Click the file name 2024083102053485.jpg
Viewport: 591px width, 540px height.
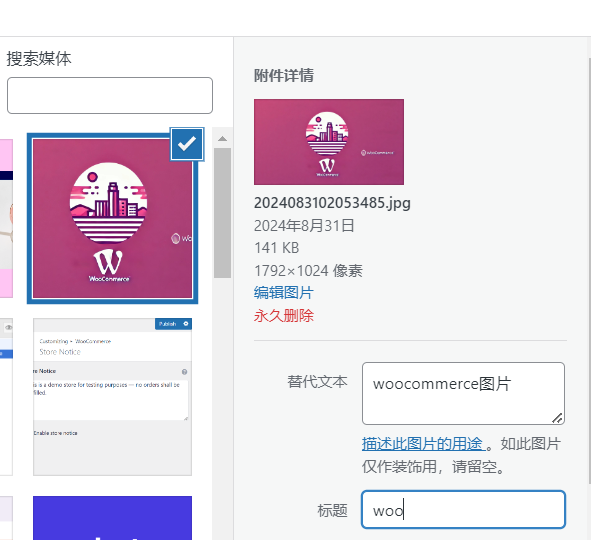[332, 203]
